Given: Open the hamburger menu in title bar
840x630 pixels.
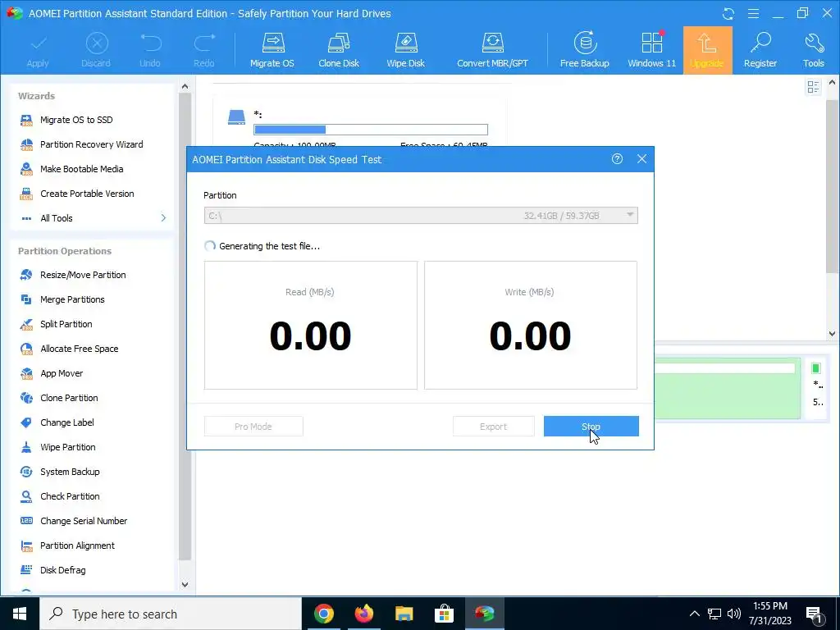Looking at the screenshot, I should pyautogui.click(x=753, y=13).
